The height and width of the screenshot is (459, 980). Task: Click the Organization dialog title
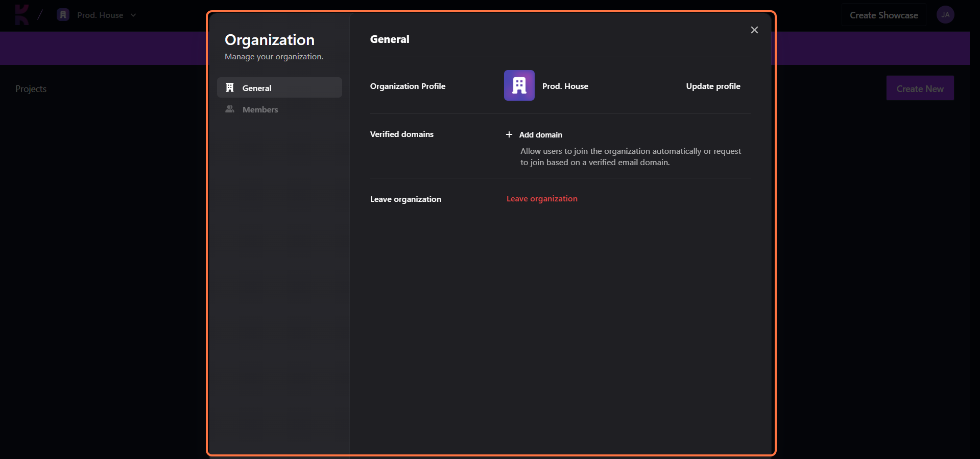(x=270, y=40)
